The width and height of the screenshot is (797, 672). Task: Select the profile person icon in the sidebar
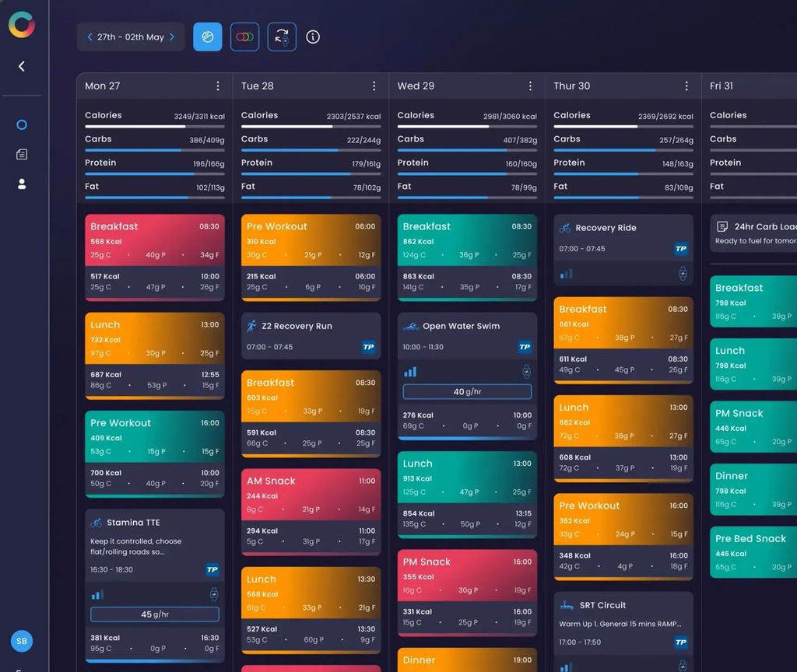tap(21, 184)
